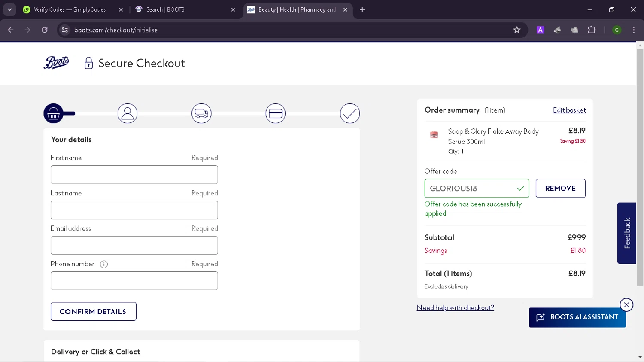View site information icon in address bar

click(x=65, y=30)
